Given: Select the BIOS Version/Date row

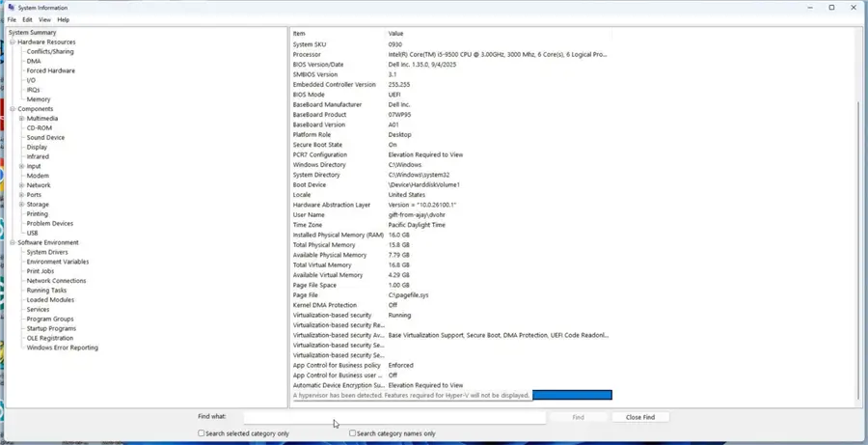Looking at the screenshot, I should click(x=451, y=65).
